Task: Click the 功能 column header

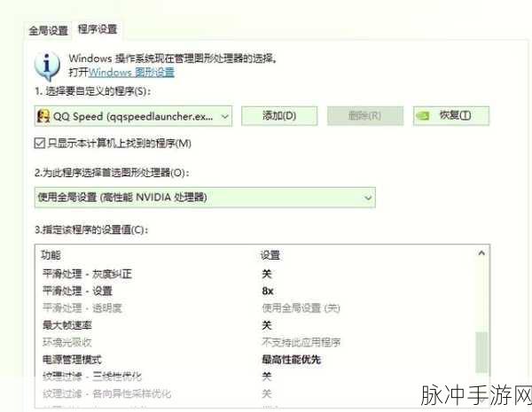Action: [51, 255]
